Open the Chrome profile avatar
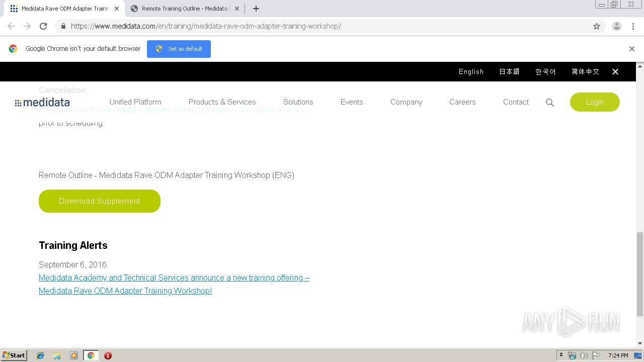 [x=617, y=26]
